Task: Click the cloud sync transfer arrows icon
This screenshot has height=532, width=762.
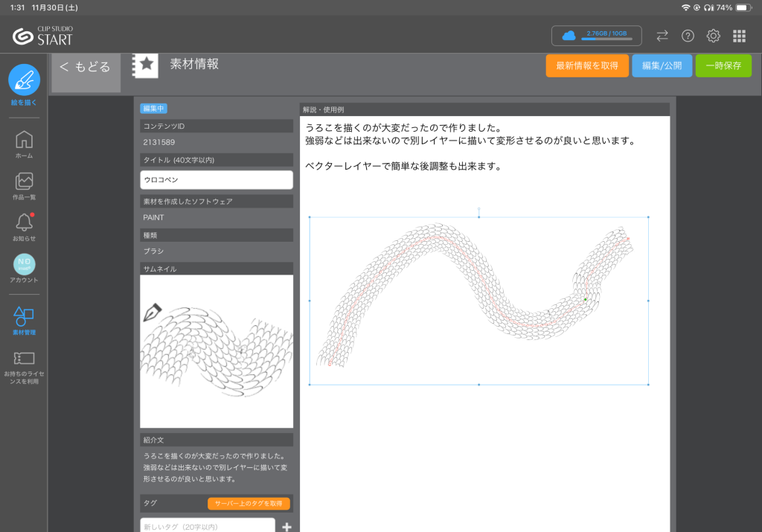Action: (662, 36)
